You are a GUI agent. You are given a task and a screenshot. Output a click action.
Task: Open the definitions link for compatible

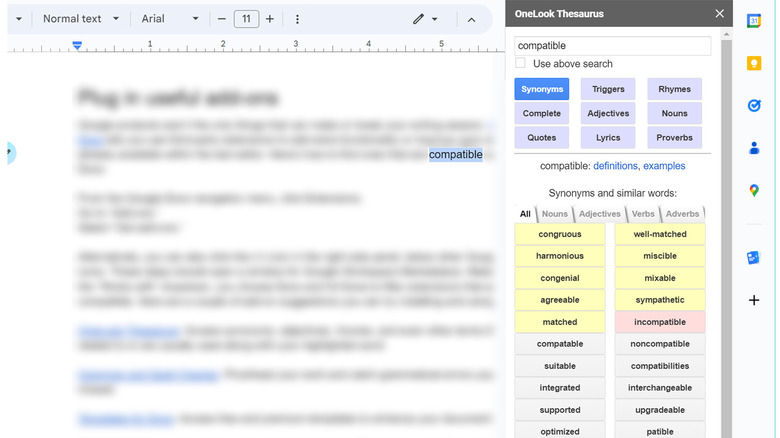click(x=614, y=166)
